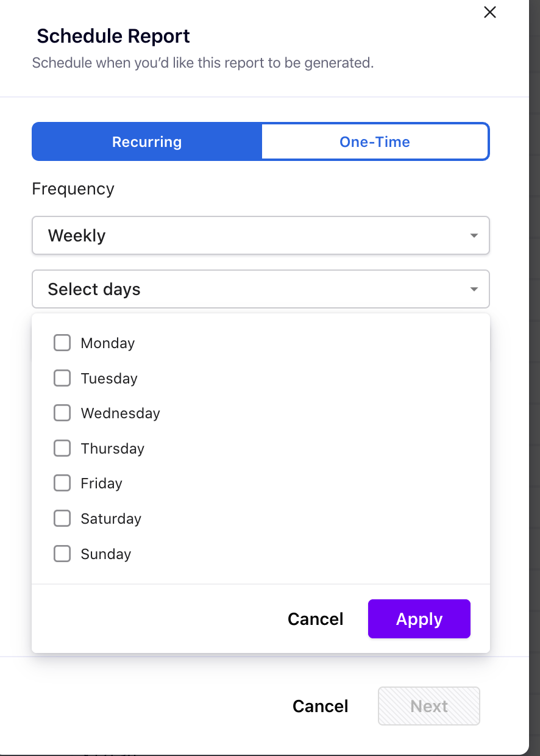Apply the selected days
This screenshot has width=540, height=756.
coord(419,619)
